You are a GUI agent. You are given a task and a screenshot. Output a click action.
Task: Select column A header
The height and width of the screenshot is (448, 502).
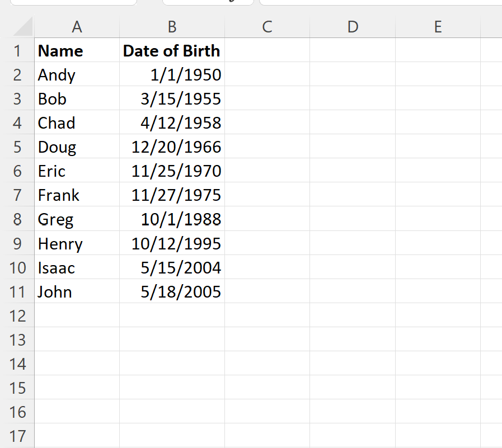tap(77, 26)
